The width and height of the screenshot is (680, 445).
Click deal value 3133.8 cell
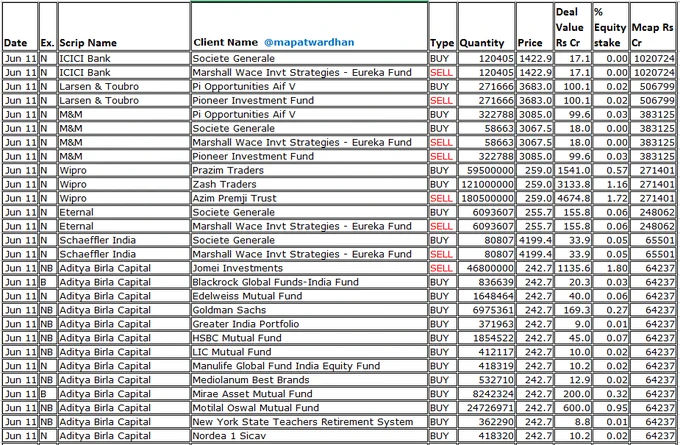(572, 184)
